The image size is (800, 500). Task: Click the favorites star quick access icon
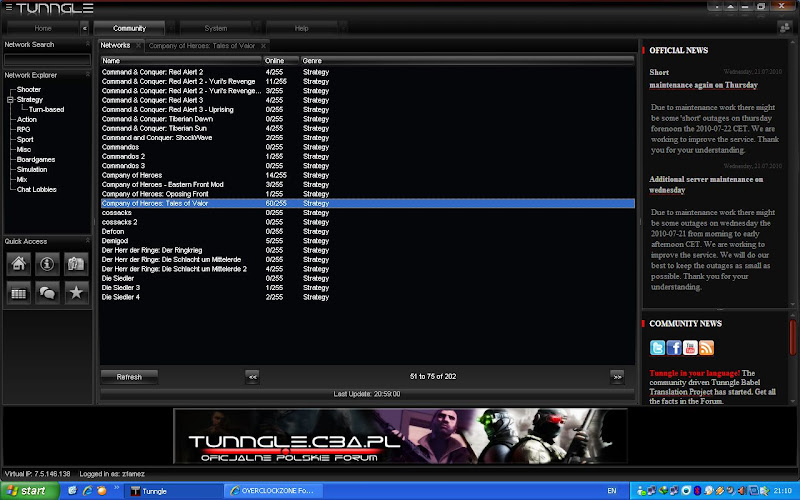tap(76, 293)
